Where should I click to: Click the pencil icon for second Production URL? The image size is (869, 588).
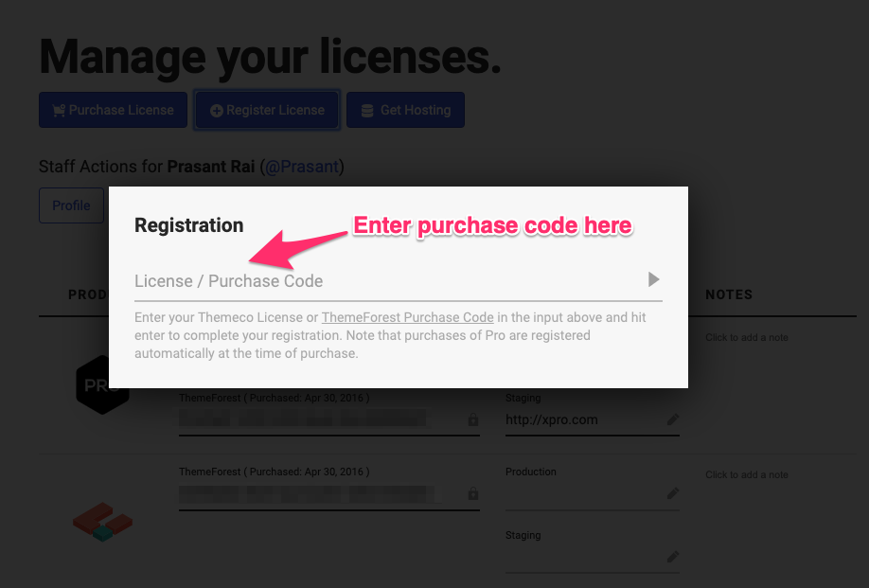coord(673,493)
